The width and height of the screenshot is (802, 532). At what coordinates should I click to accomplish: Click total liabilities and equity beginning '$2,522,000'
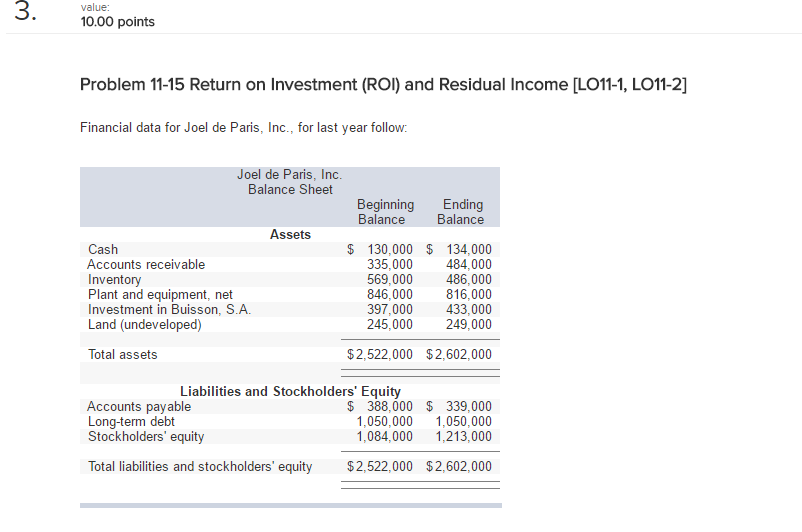[x=380, y=467]
